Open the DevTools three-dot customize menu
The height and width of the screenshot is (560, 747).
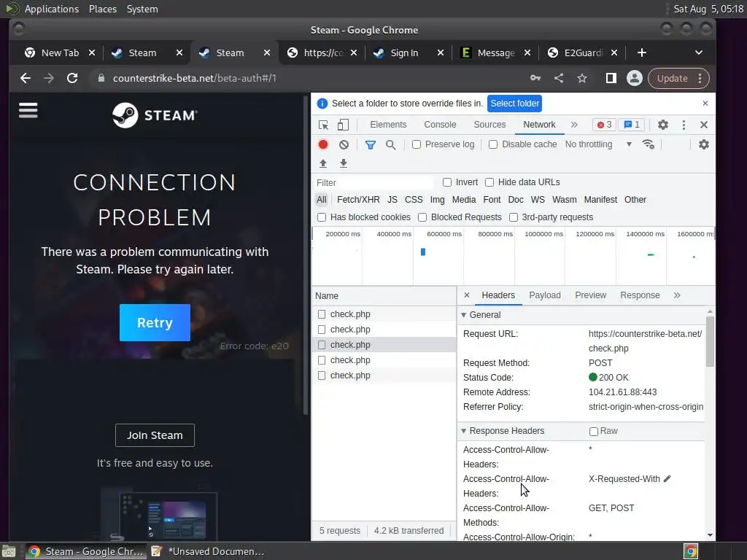click(684, 125)
